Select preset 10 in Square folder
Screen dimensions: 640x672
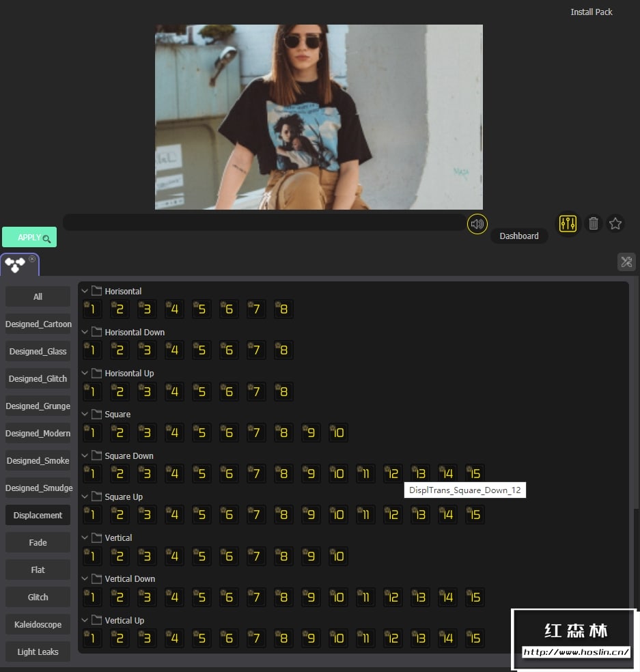[338, 432]
